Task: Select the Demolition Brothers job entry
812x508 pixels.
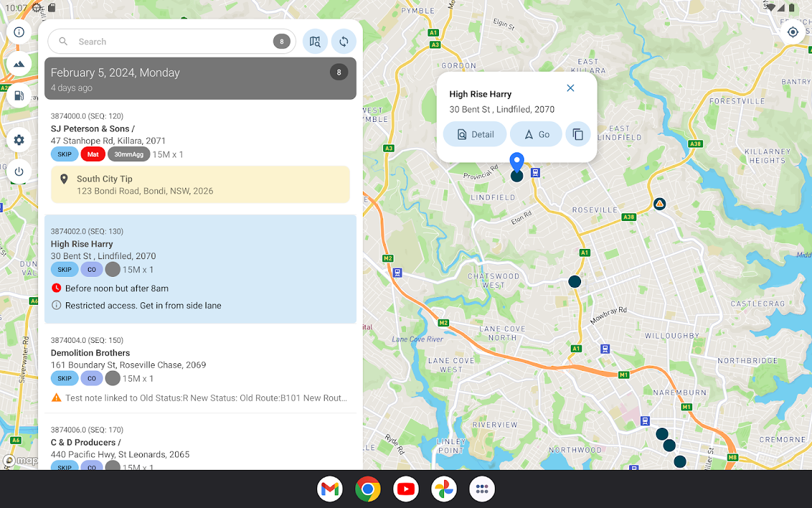Action: coord(200,371)
